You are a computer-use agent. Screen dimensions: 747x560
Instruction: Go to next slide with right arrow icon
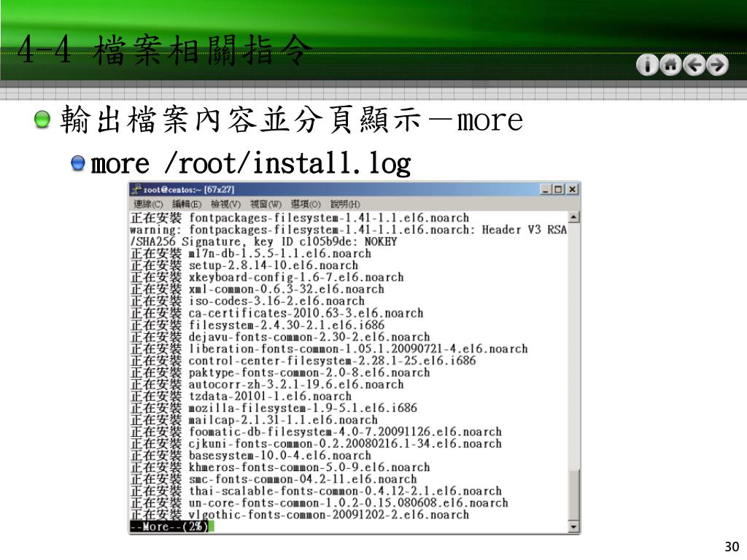(718, 65)
